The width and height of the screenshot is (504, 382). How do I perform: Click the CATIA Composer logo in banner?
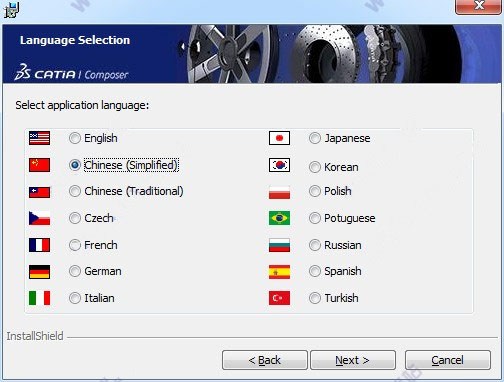tap(71, 73)
